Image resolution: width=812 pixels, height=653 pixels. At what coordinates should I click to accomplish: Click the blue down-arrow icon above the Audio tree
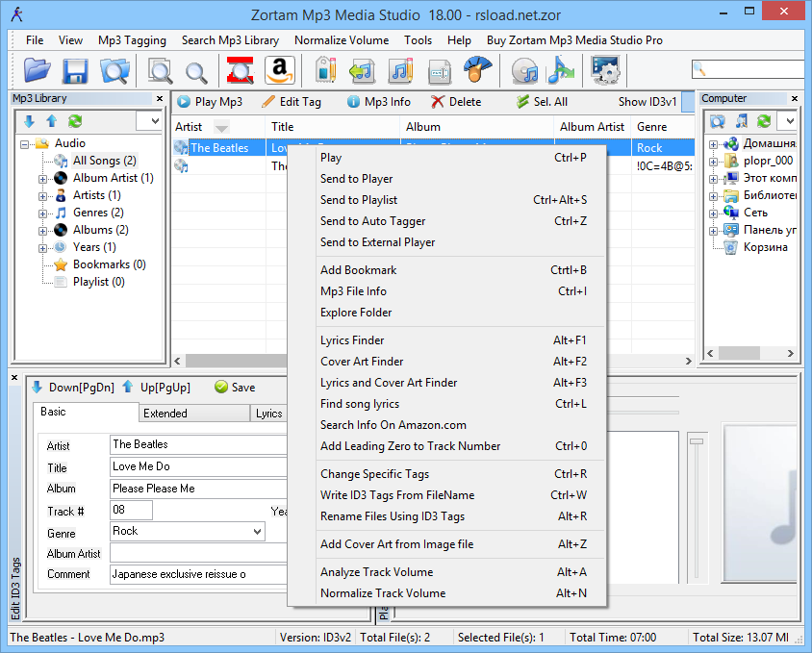(30, 120)
